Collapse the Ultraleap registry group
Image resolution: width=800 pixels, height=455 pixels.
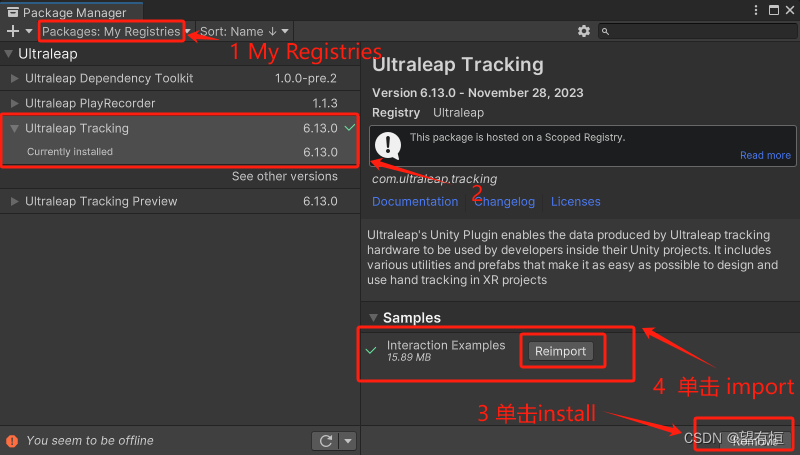(x=8, y=54)
